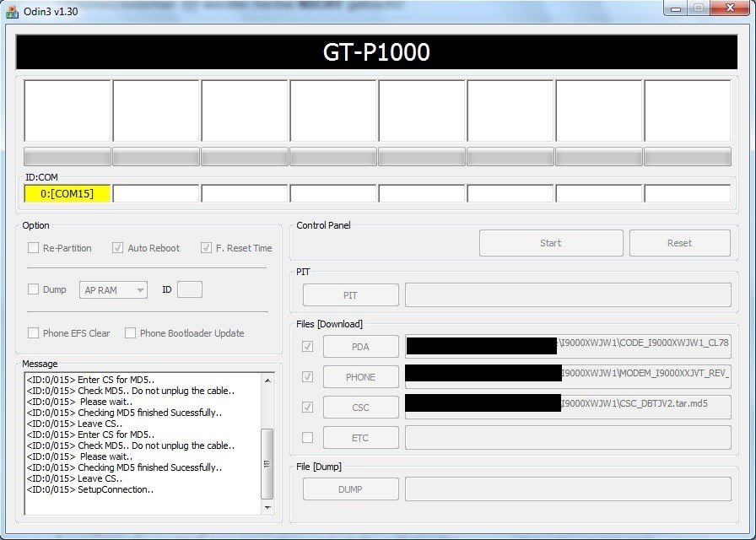
Task: Close the Odin3 window
Action: (730, 8)
